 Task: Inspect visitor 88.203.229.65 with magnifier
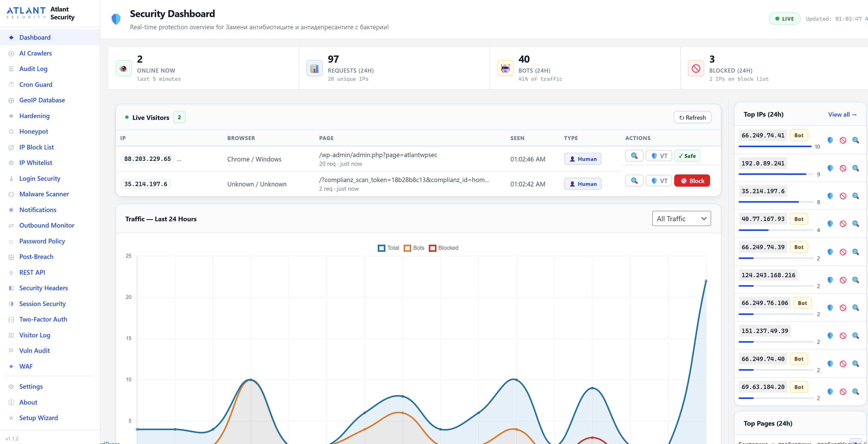pos(634,156)
